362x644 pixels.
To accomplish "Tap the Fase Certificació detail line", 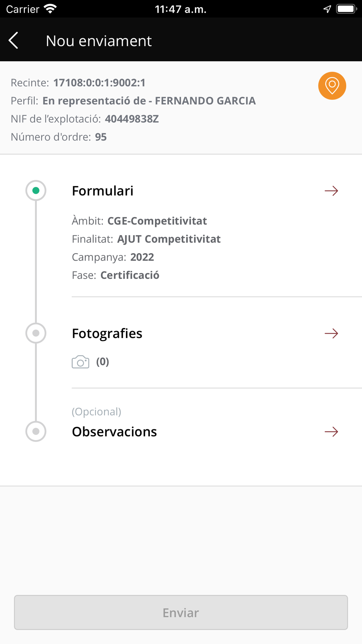I will coord(115,275).
